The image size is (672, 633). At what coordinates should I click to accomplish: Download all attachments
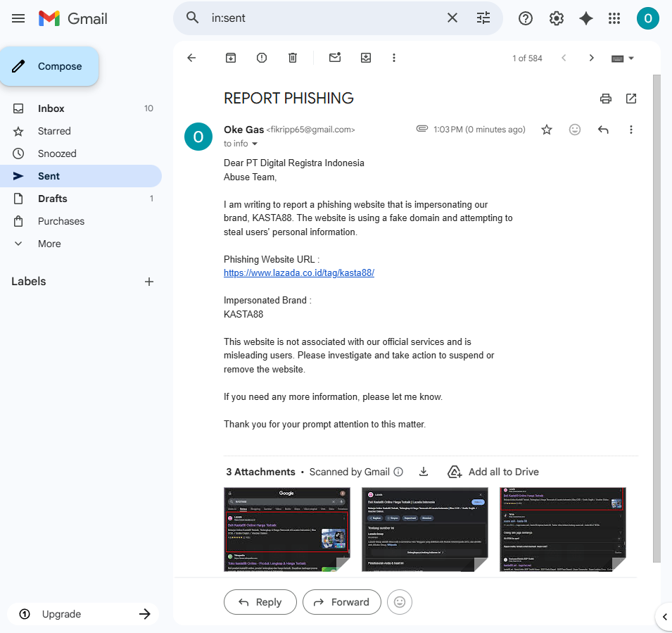[424, 472]
